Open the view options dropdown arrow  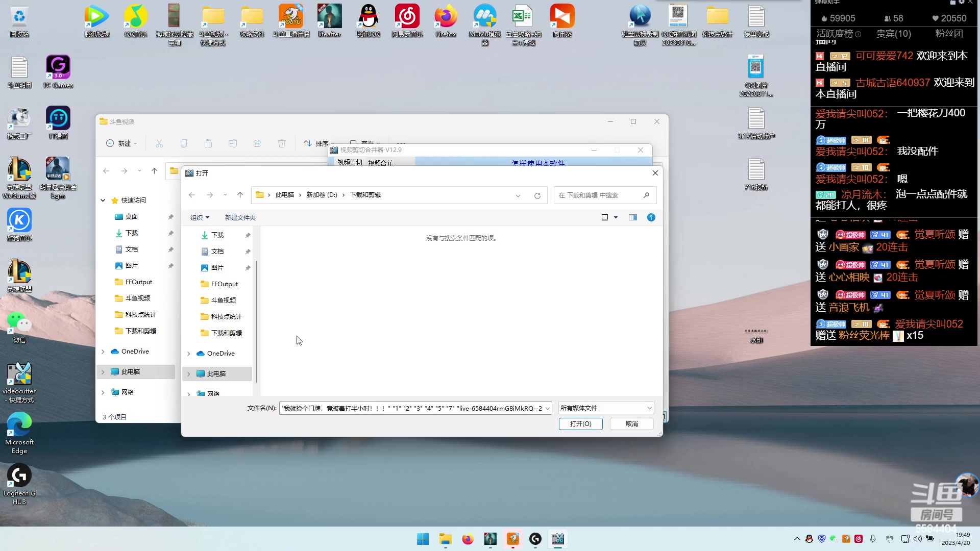pyautogui.click(x=616, y=217)
